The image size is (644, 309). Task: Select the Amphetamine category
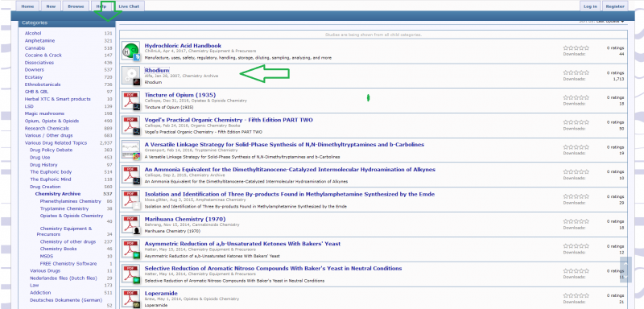[x=39, y=40]
